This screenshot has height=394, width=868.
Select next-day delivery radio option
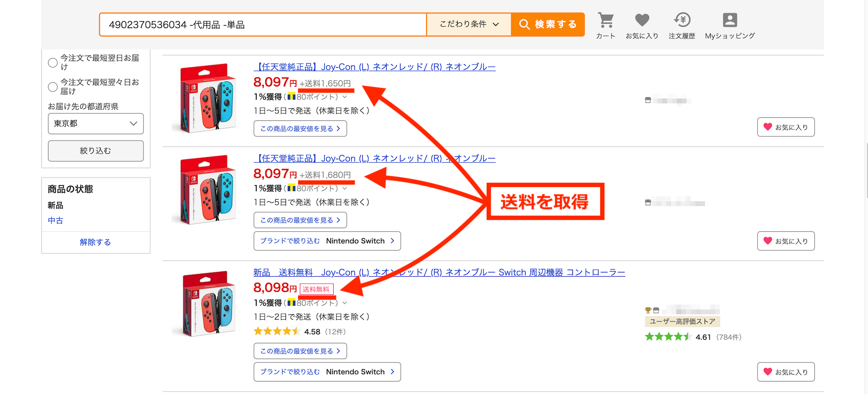point(53,63)
